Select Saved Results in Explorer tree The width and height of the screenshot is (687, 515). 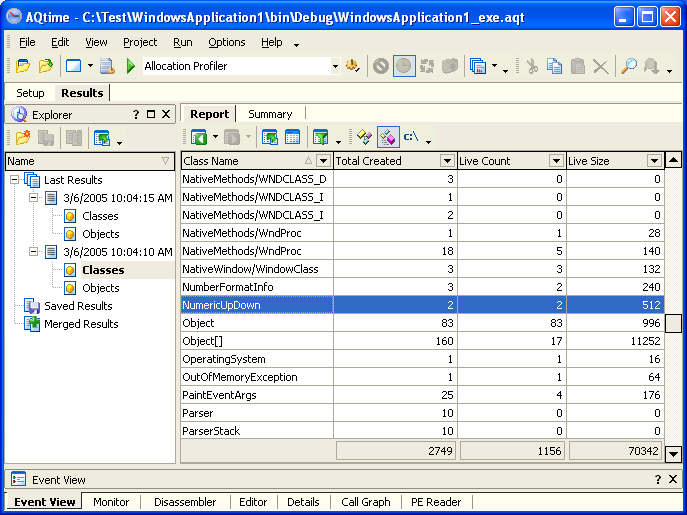pyautogui.click(x=78, y=306)
